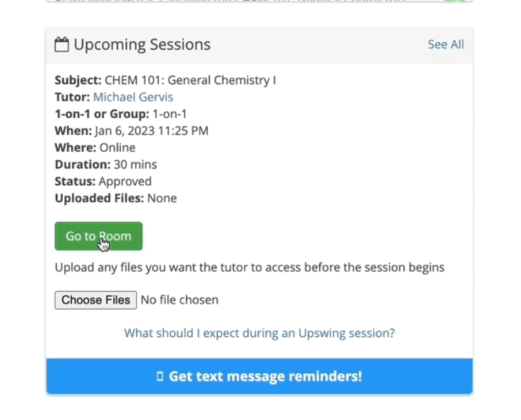Click the Choose Files button
521x420 pixels.
pos(95,300)
